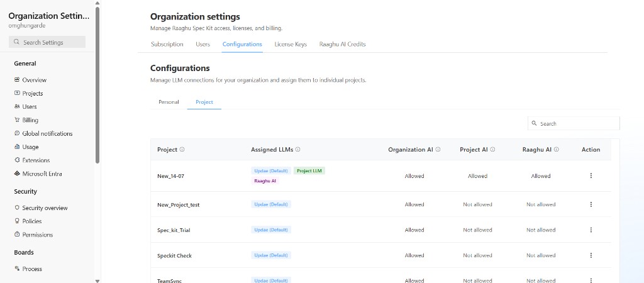Click the omghungarde organization name
The height and width of the screenshot is (283, 644).
point(26,25)
